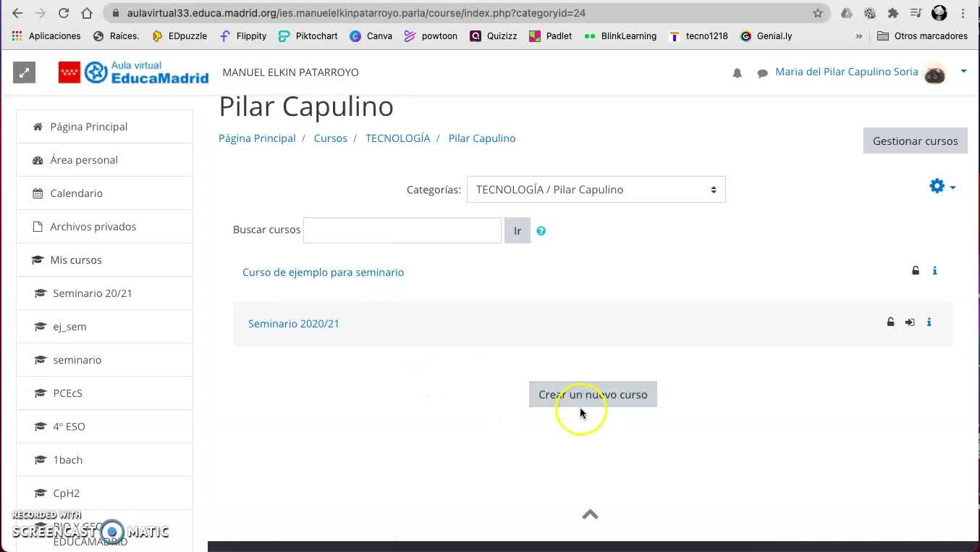This screenshot has width=980, height=552.
Task: Open the Padlet bookmark
Action: [x=551, y=35]
